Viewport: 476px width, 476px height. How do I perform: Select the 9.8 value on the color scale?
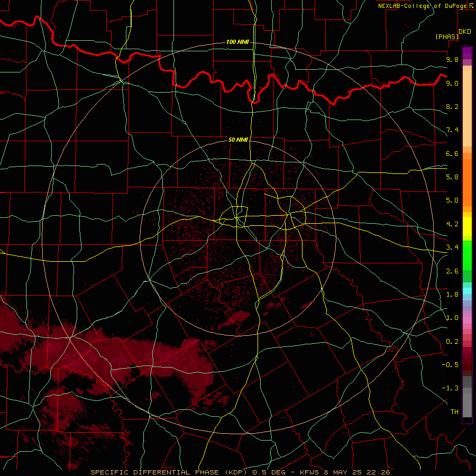point(452,59)
